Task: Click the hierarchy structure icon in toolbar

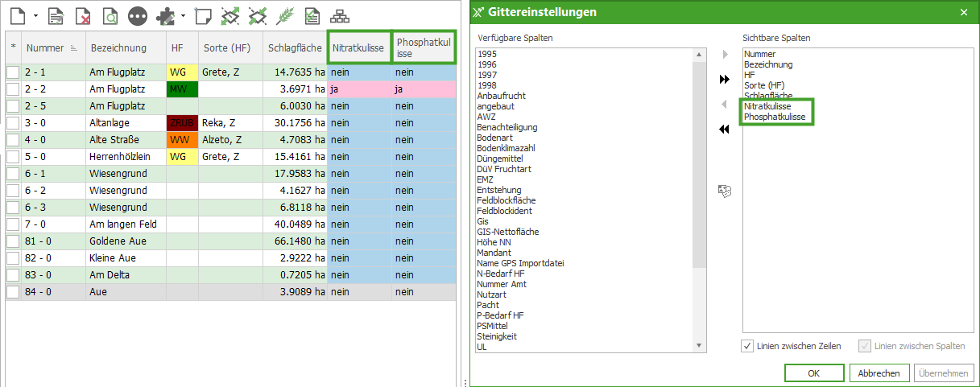Action: tap(340, 15)
